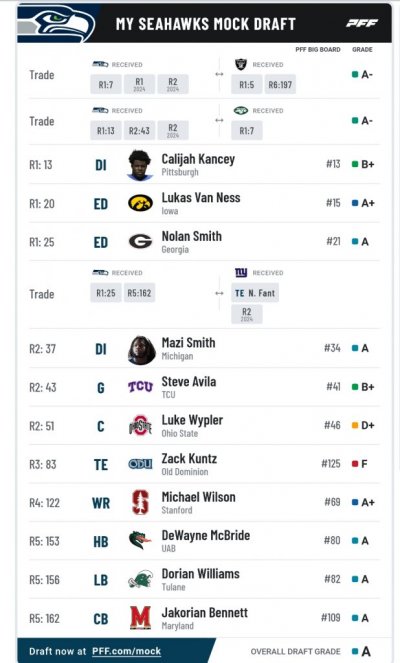This screenshot has height=663, width=400.
Task: Open the PFF.com/mock link
Action: (126, 651)
